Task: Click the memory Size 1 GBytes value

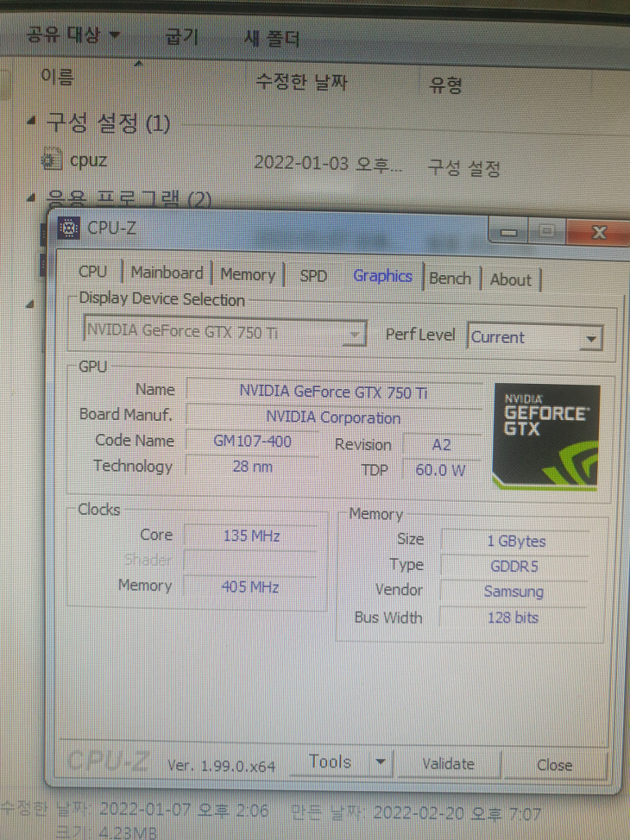Action: (515, 541)
